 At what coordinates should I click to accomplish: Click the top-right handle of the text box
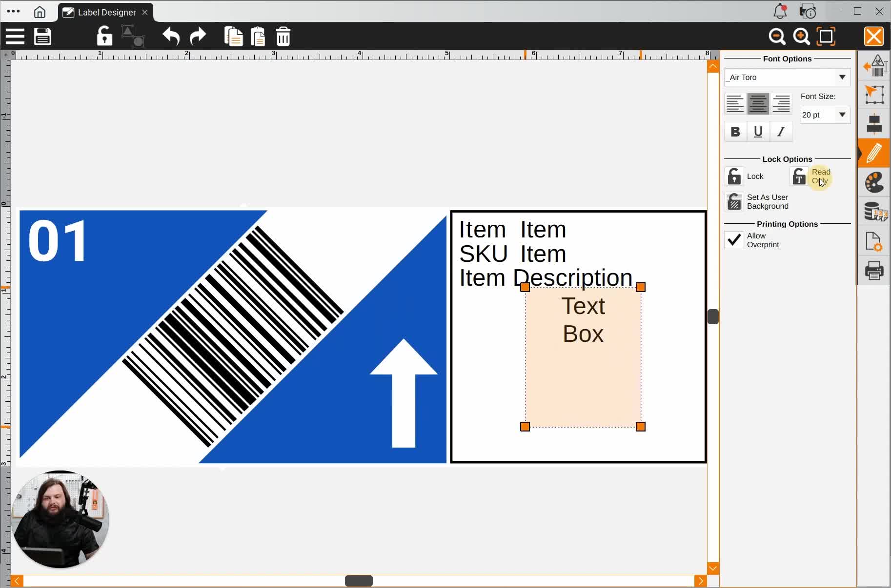(641, 287)
